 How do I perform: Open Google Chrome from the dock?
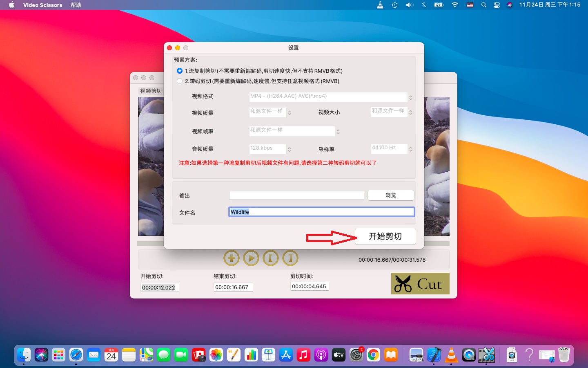373,355
